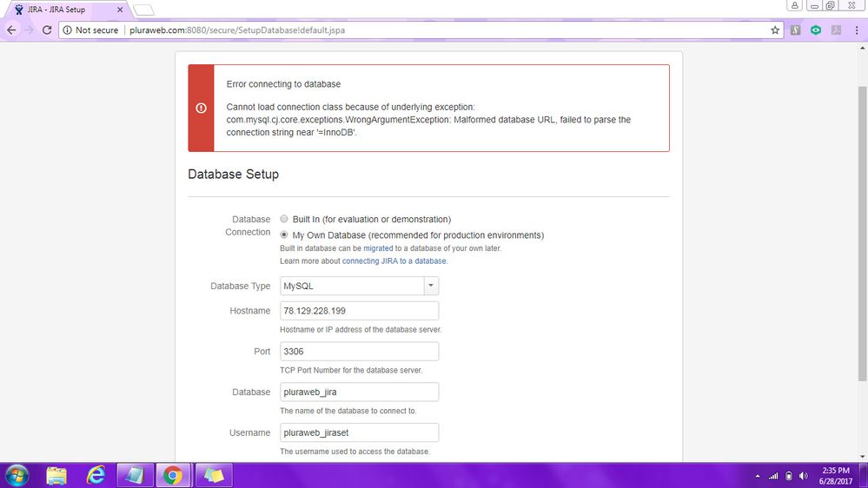Open File Explorer from the taskbar
868x488 pixels.
56,475
